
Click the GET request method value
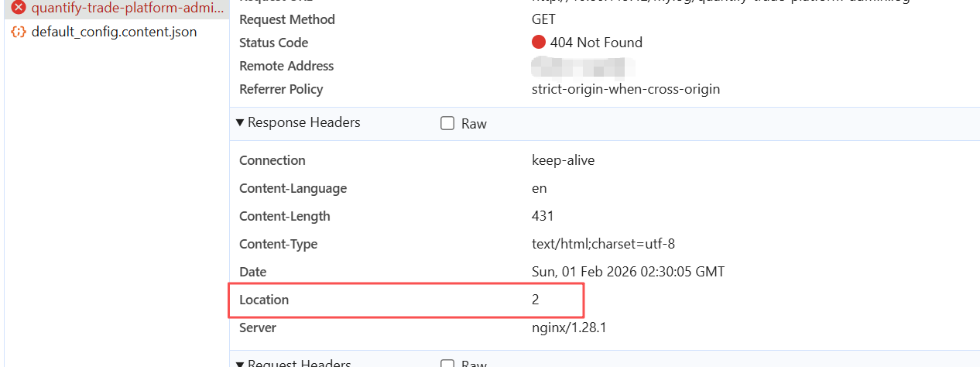coord(543,19)
